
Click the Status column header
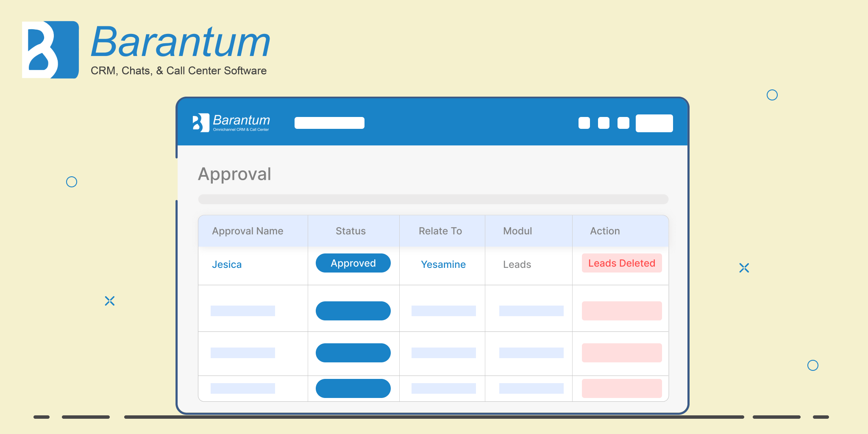[x=351, y=231]
